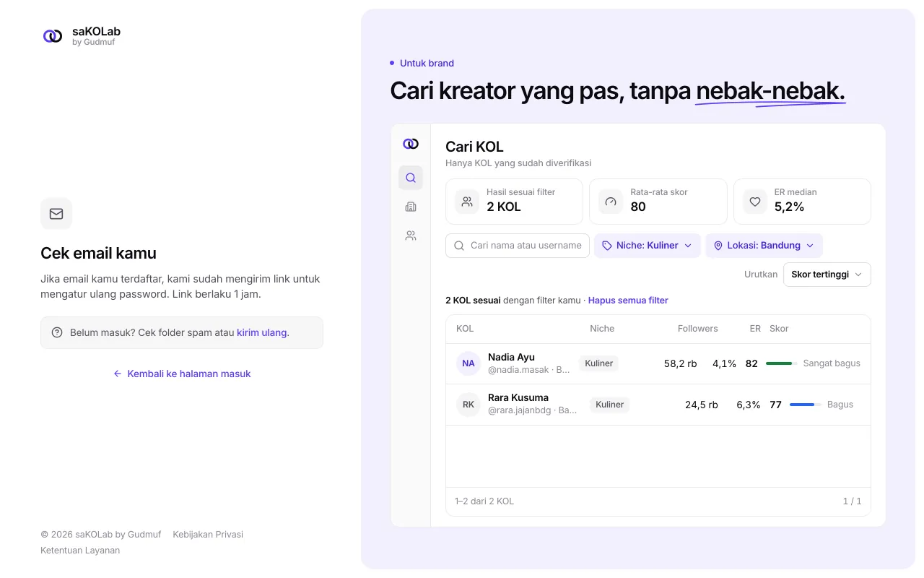Viewport: 924px width, 578px height.
Task: Click the heart icon on ER median card
Action: 755,202
